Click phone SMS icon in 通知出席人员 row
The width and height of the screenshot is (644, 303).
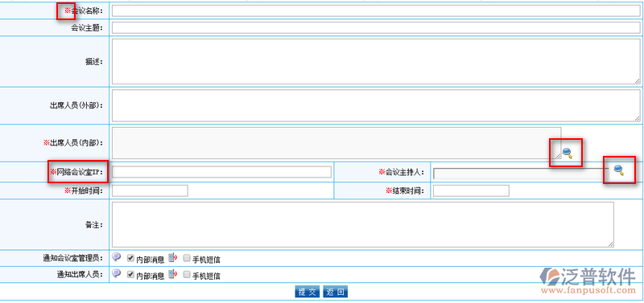coord(173,274)
